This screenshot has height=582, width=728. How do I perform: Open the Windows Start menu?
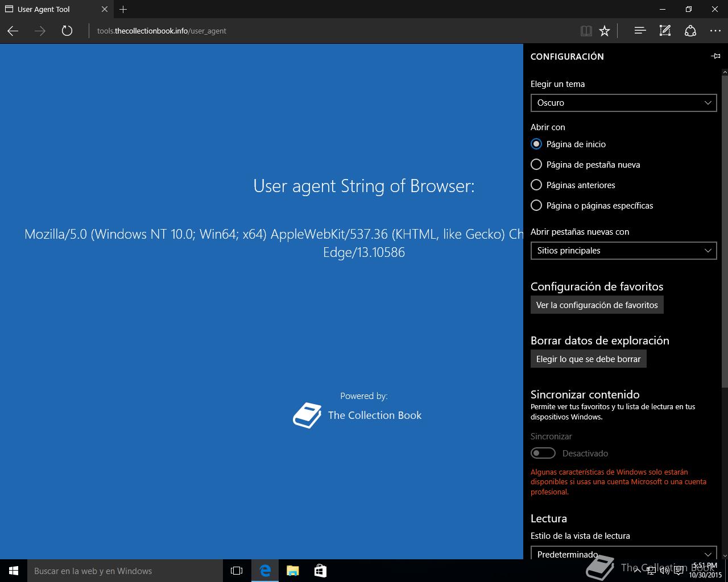tap(14, 571)
